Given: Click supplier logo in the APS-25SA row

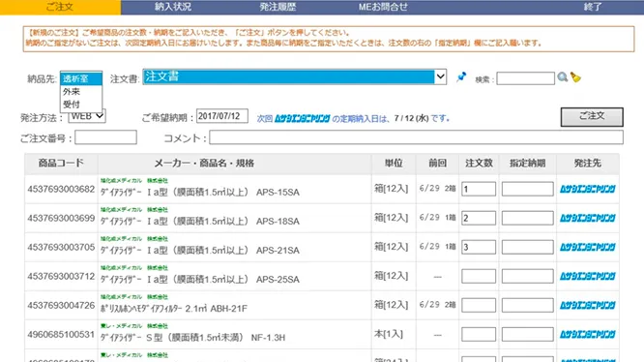Looking at the screenshot, I should pos(588,276).
